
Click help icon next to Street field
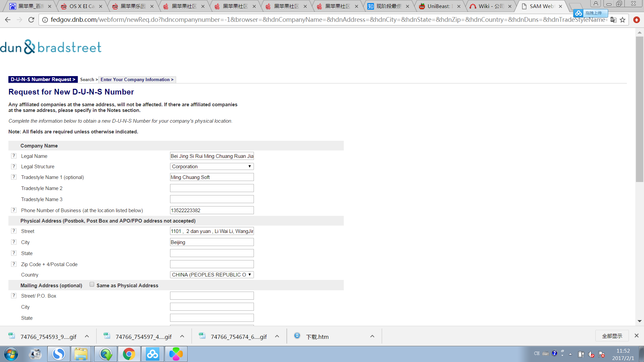tap(14, 231)
